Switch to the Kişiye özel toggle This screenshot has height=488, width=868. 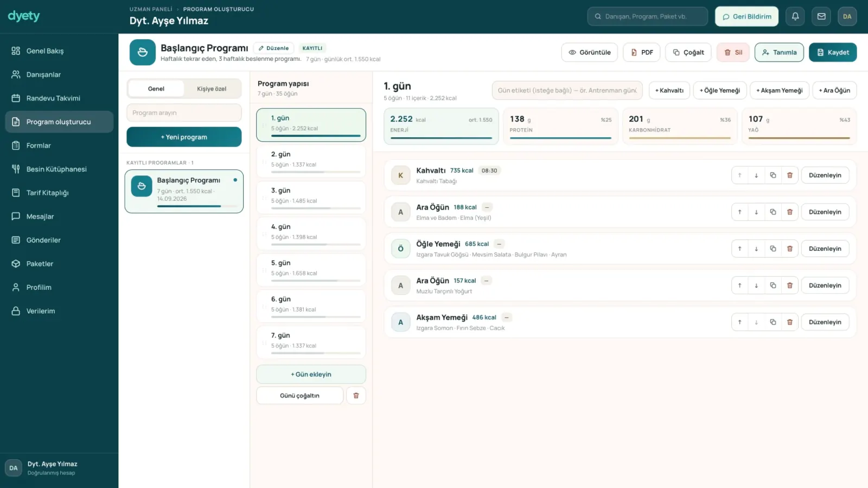pyautogui.click(x=212, y=89)
